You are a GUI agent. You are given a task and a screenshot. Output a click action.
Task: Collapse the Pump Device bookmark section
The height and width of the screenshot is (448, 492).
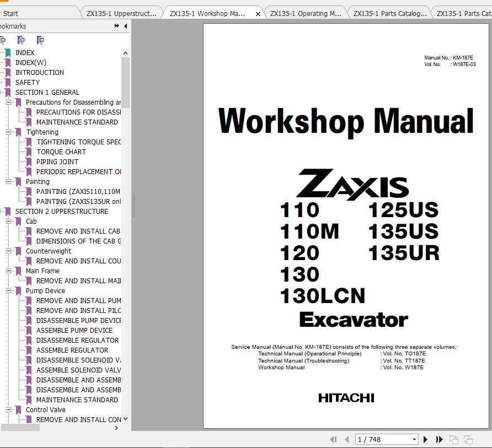[x=7, y=290]
